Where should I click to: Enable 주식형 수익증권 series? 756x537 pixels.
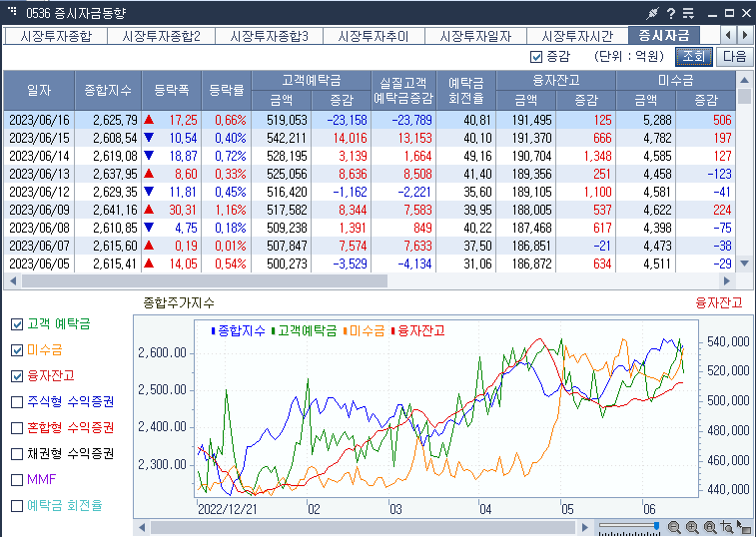tap(17, 402)
